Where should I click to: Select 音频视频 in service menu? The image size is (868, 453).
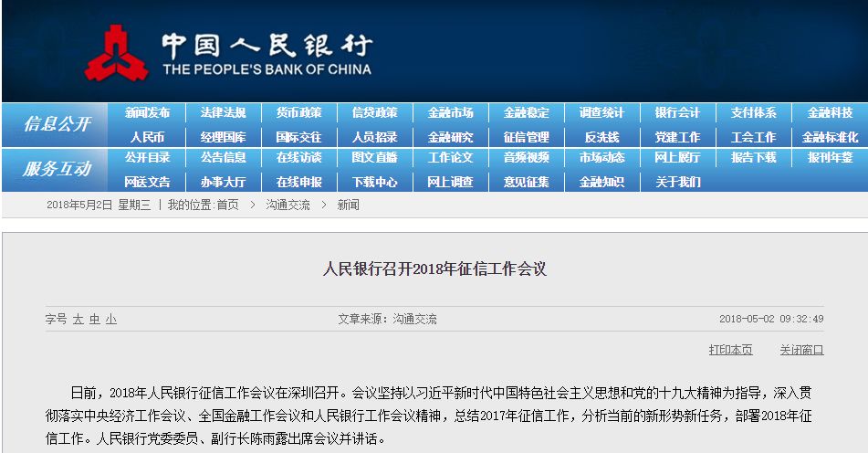click(x=527, y=158)
